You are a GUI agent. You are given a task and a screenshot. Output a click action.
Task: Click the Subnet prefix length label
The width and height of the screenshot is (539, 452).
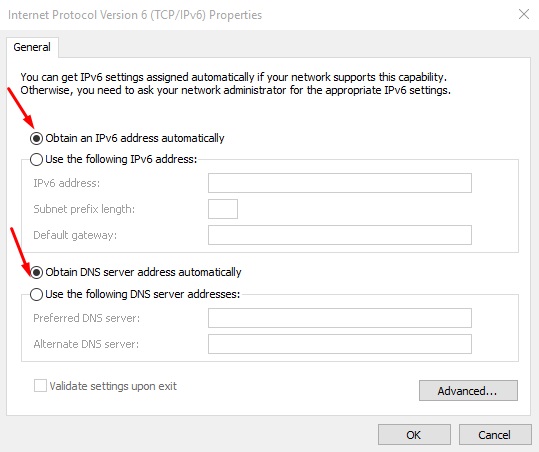[84, 209]
